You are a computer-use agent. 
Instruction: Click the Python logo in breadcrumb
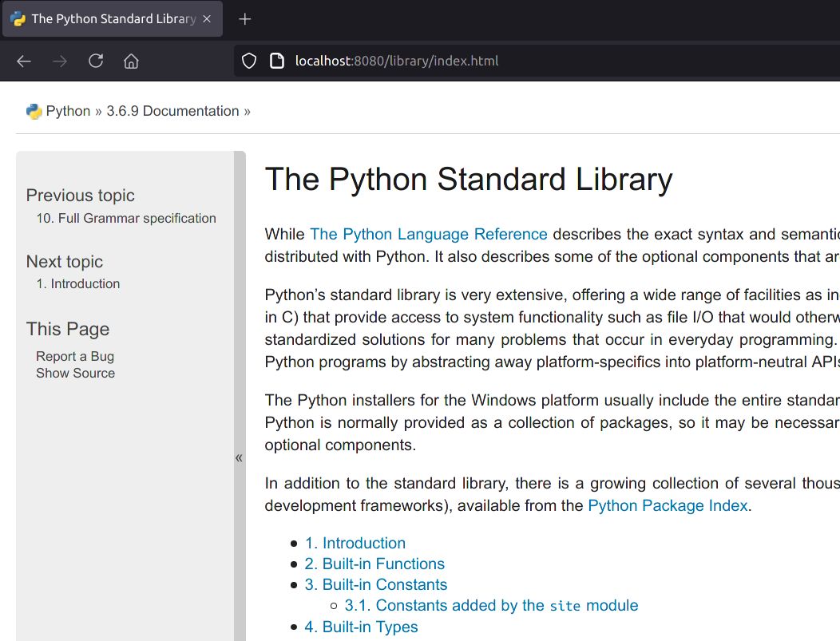(34, 112)
